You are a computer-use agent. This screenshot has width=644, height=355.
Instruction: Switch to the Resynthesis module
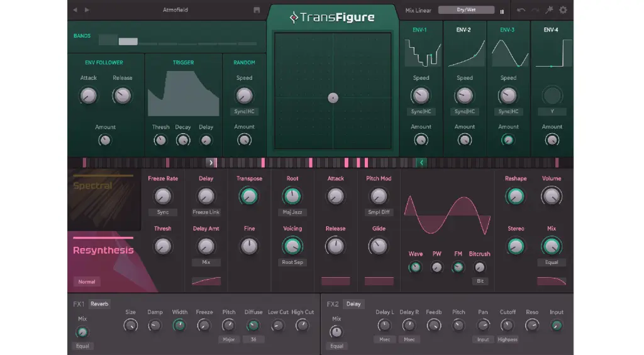tap(103, 250)
